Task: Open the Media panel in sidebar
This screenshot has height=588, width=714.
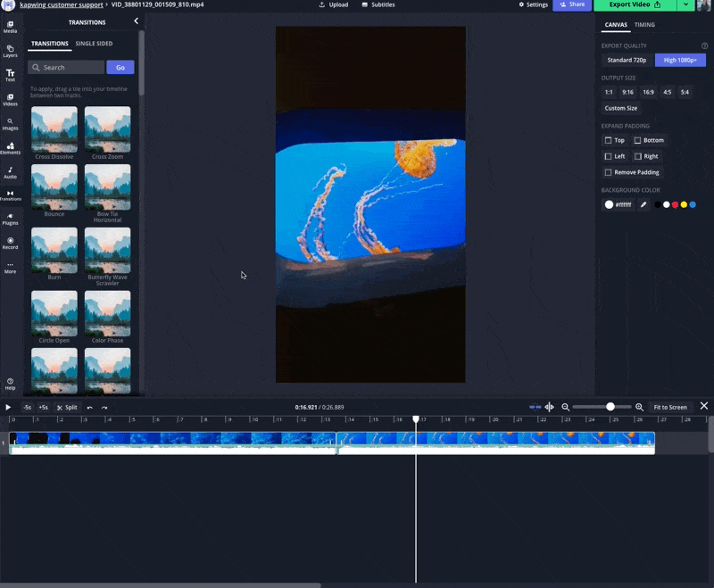Action: click(10, 26)
